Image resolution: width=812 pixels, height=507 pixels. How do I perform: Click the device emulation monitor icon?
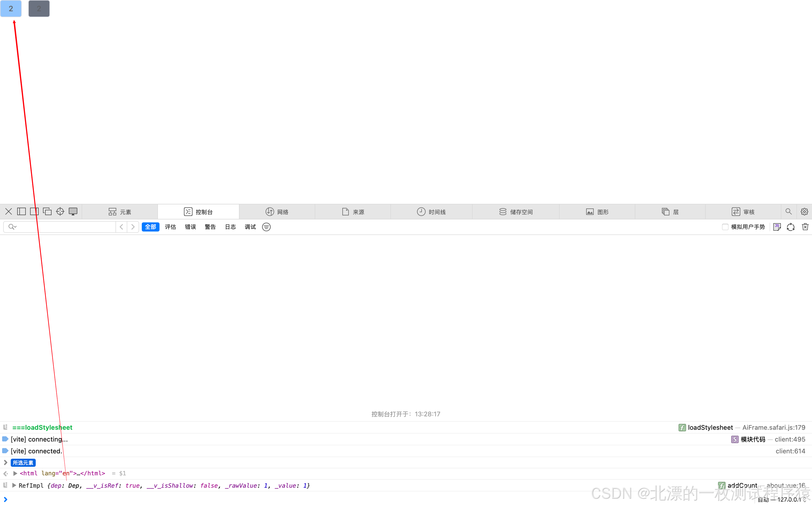coord(73,212)
